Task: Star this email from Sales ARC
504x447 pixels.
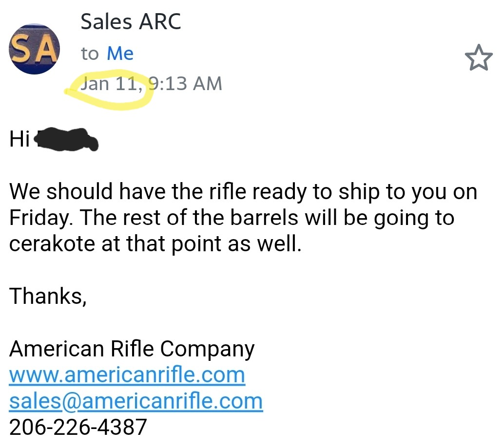Action: coord(479,57)
